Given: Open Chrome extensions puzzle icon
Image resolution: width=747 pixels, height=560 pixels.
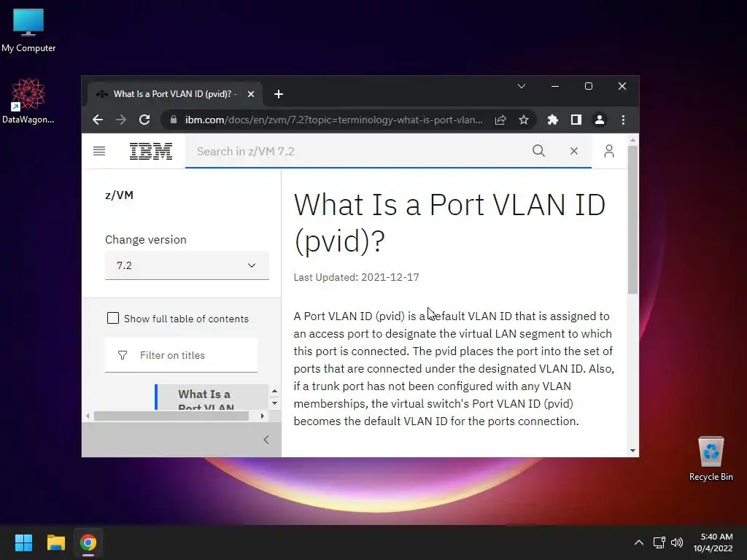Looking at the screenshot, I should (553, 120).
